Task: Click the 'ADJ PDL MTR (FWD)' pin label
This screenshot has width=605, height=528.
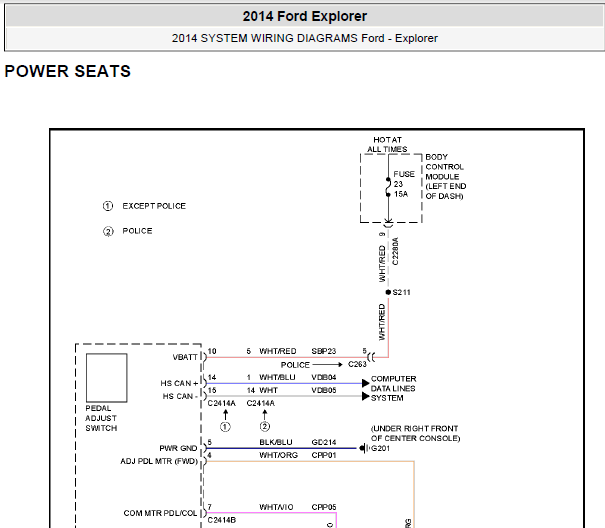Action: (x=159, y=461)
